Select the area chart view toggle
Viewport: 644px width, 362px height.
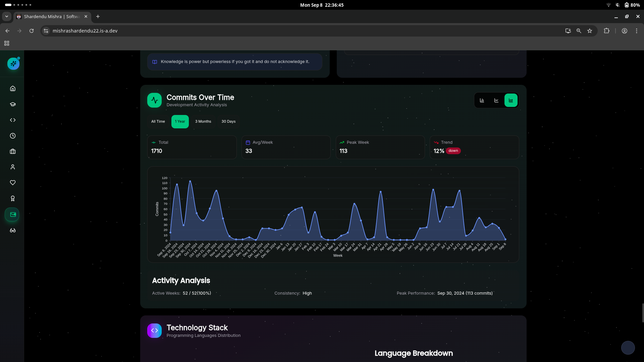point(511,100)
